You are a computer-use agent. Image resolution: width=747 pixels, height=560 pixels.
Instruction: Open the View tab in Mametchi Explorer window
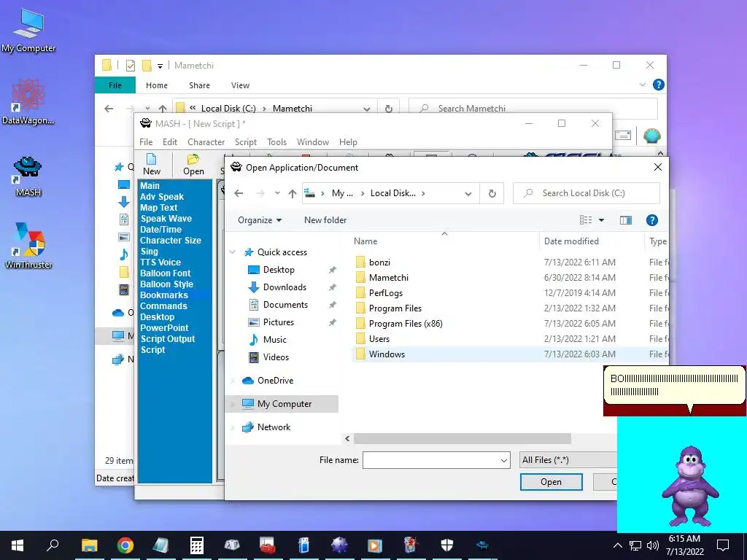(x=240, y=85)
